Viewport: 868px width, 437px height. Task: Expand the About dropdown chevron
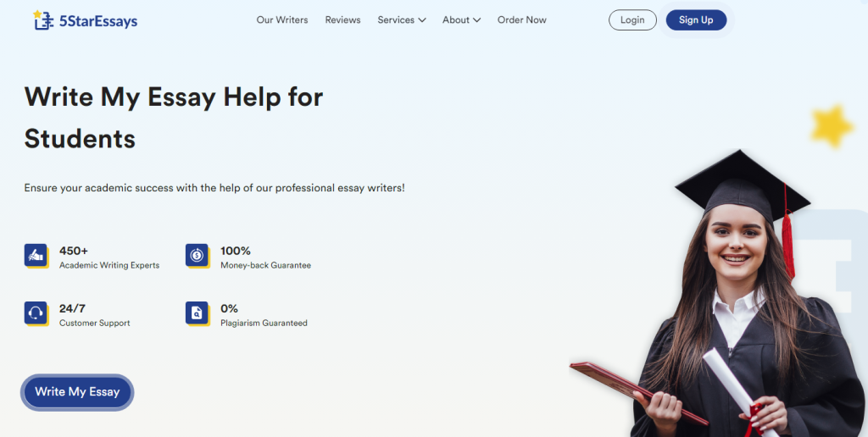click(476, 20)
